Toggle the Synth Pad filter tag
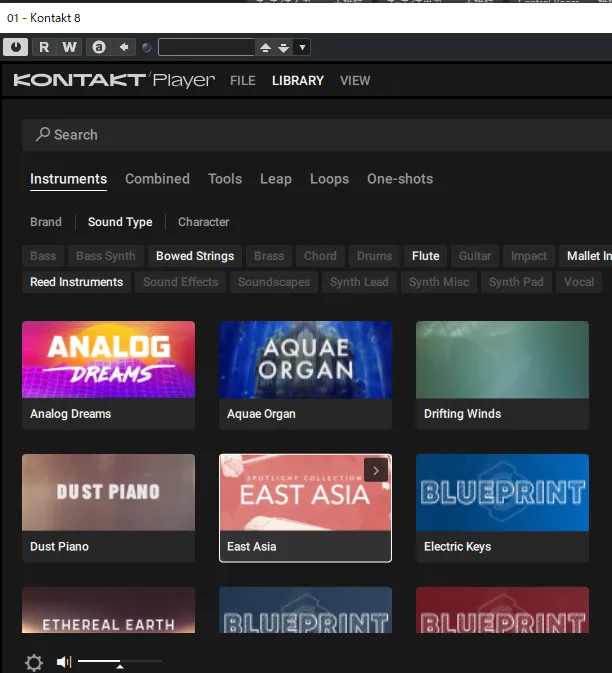 (x=516, y=282)
